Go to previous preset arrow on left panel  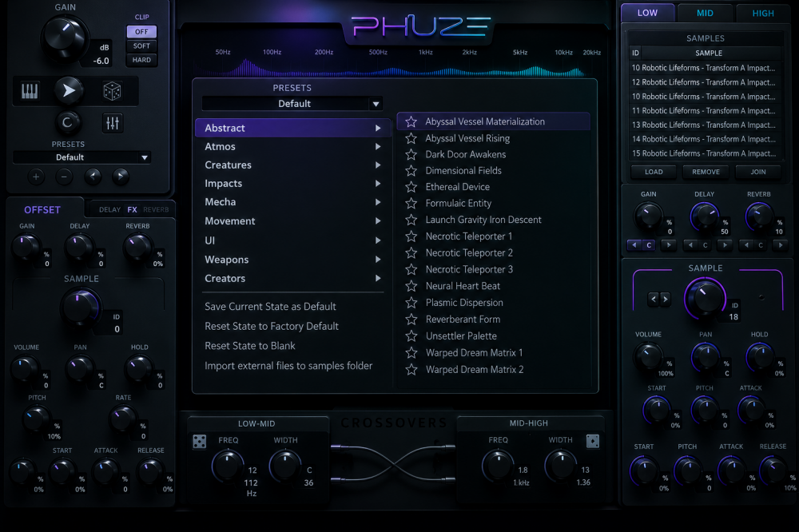[x=93, y=177]
